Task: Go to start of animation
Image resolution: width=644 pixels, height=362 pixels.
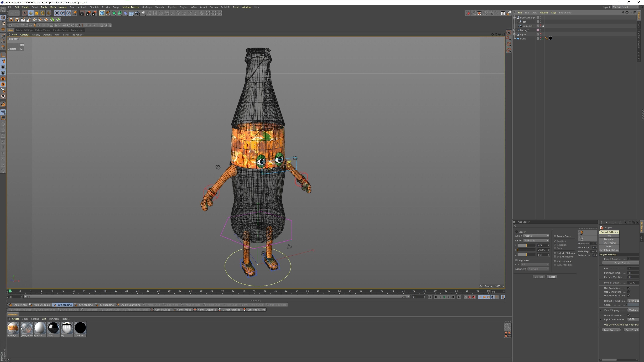Action: point(430,297)
